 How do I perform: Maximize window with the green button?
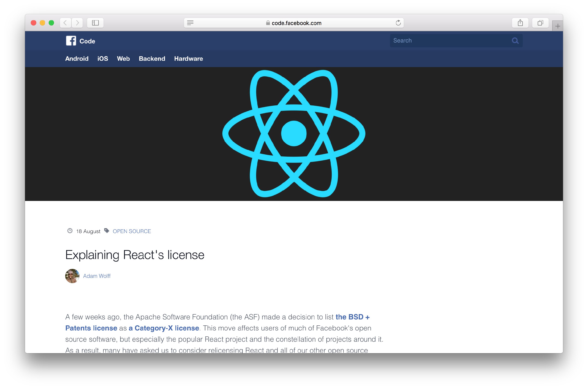(x=51, y=23)
